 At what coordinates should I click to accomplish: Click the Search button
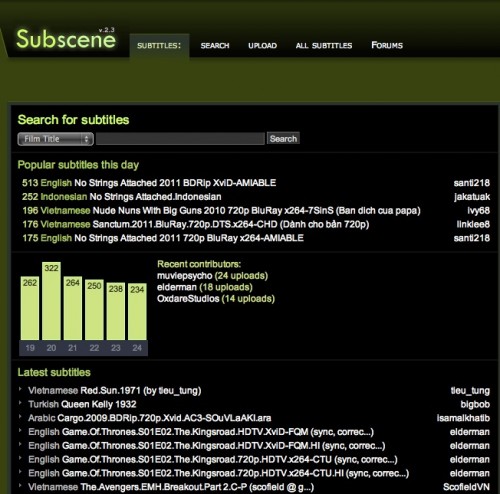point(283,139)
